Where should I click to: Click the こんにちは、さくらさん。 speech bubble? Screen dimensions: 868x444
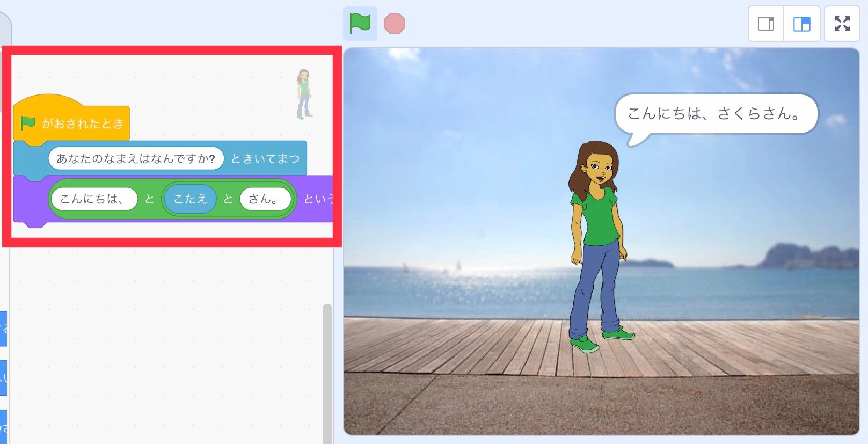[716, 114]
